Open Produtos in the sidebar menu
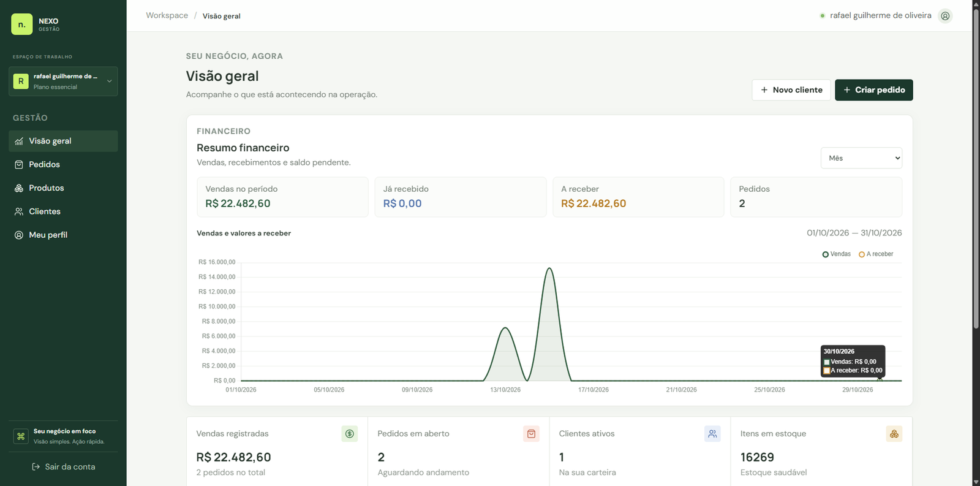This screenshot has width=980, height=486. 63,188
